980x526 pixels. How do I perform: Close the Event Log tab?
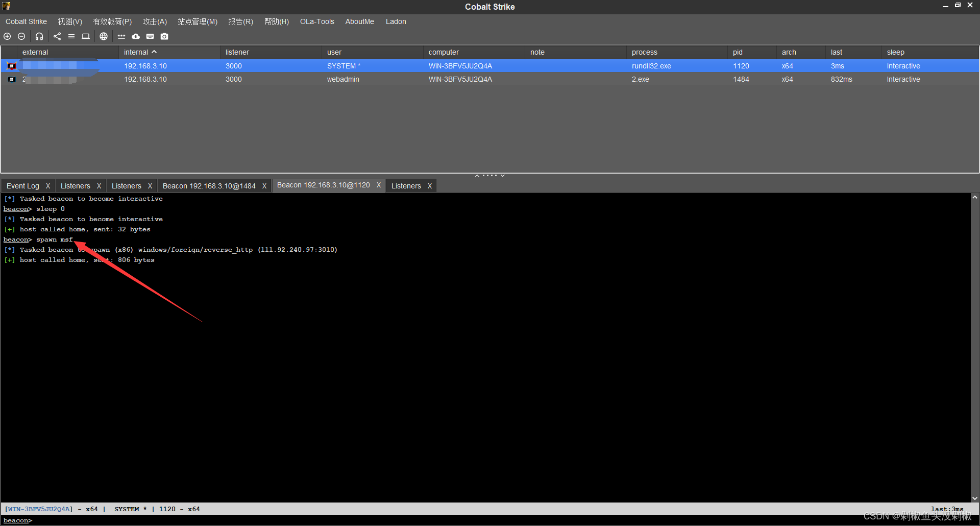[48, 186]
